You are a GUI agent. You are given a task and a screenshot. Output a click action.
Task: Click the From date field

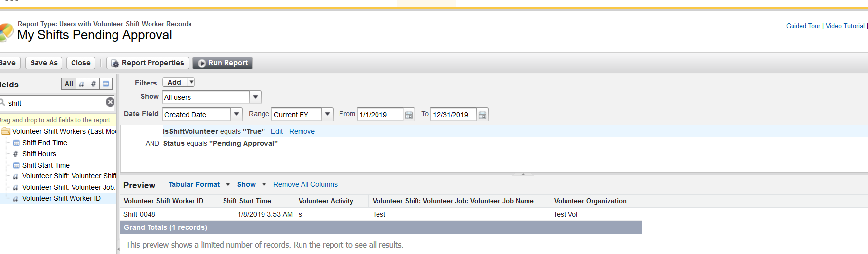[x=380, y=114]
